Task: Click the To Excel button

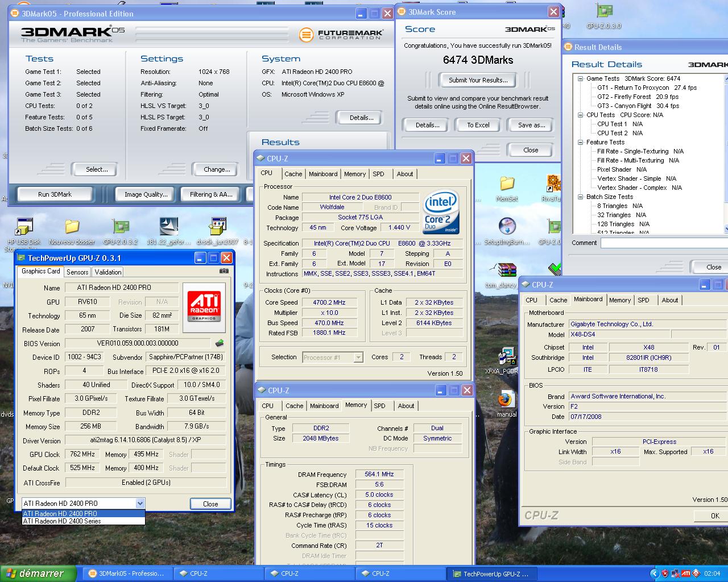Action: pos(478,125)
